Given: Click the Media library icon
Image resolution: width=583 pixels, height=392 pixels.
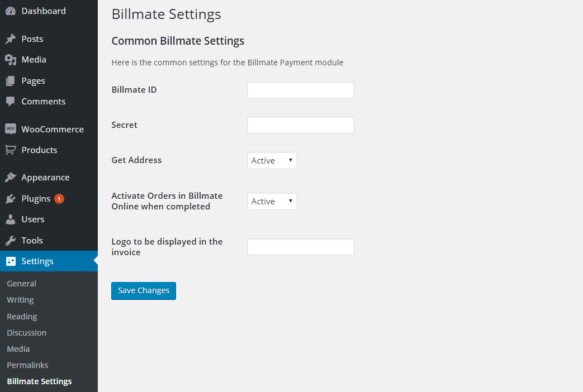Looking at the screenshot, I should click(11, 60).
